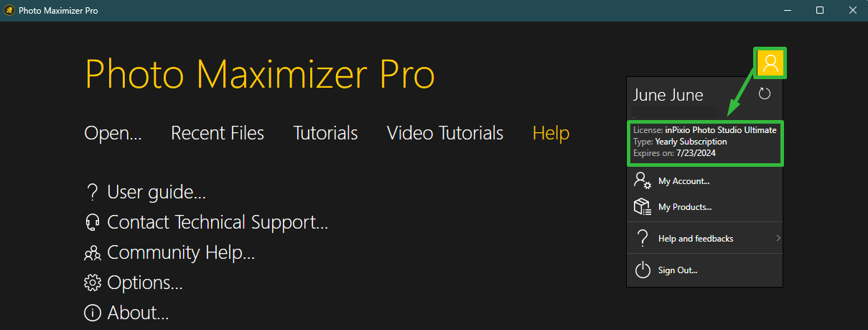Choose the Open... menu item
868x330 pixels.
113,133
